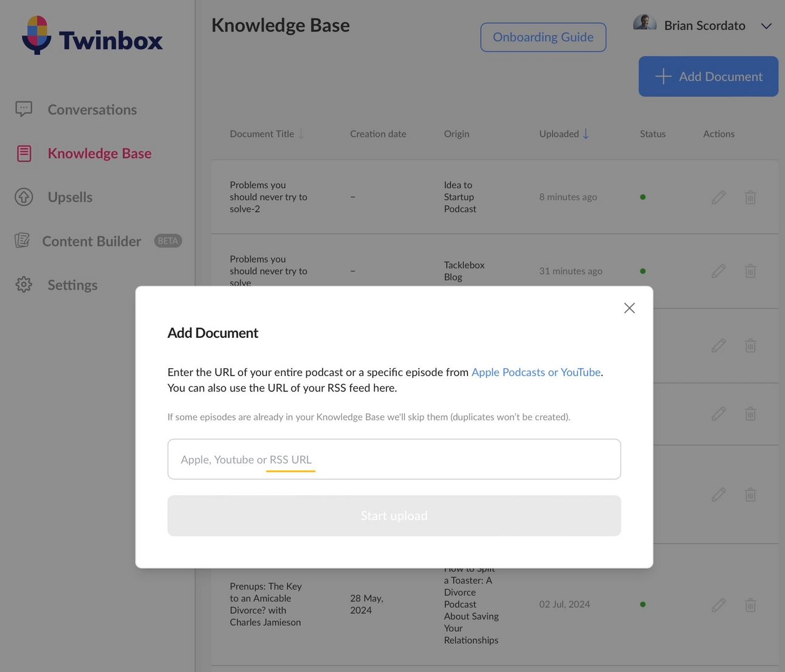Sort by Document Title column
The height and width of the screenshot is (672, 785).
pos(267,134)
